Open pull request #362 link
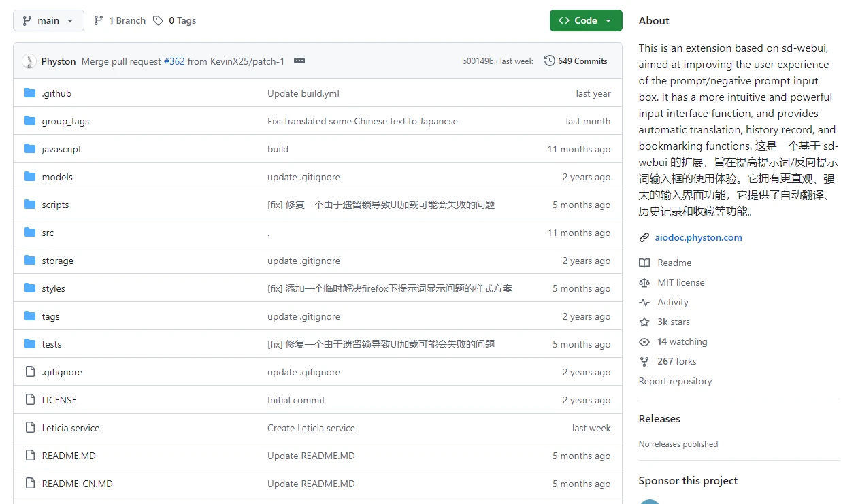 (x=174, y=61)
